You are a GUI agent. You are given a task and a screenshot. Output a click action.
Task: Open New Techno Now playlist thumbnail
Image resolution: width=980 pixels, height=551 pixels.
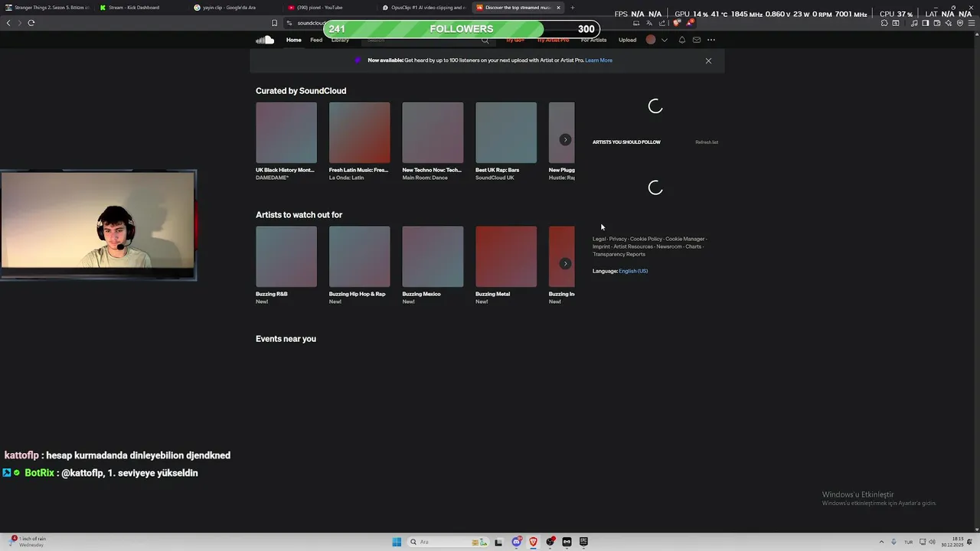(x=433, y=132)
